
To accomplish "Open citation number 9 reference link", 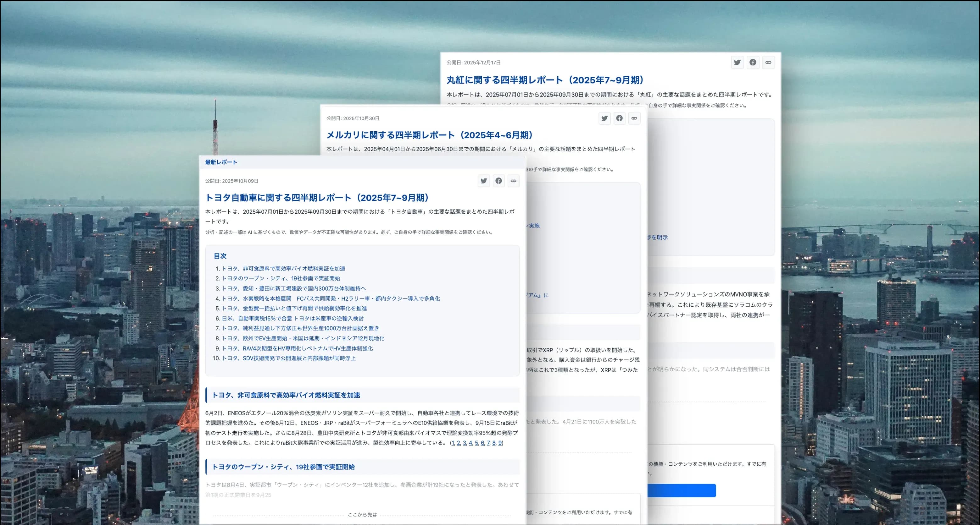I will pyautogui.click(x=500, y=443).
